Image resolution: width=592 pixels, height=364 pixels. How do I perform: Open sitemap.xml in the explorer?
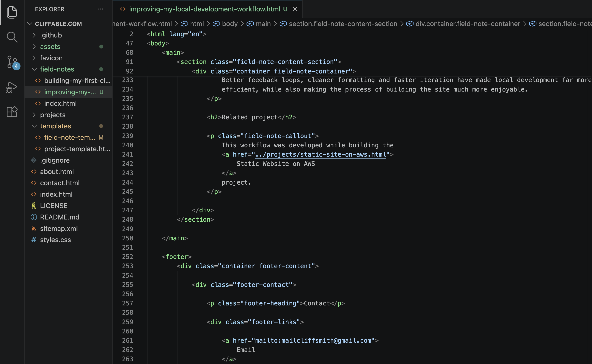coord(68,229)
